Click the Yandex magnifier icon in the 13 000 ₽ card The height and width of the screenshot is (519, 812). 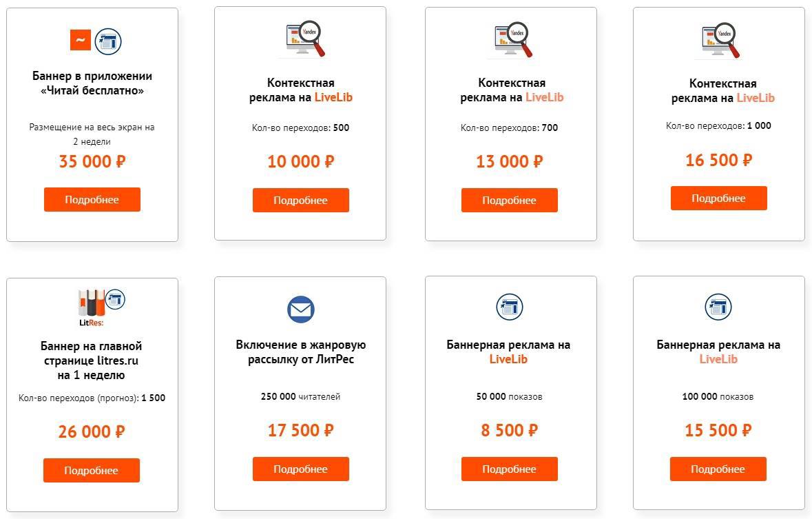514,40
